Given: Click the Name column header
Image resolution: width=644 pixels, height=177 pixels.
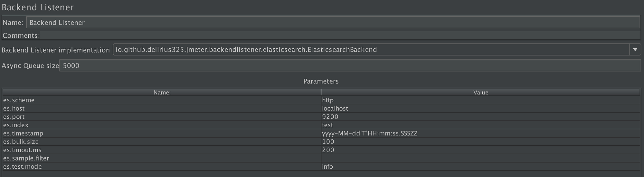Looking at the screenshot, I should [x=162, y=93].
